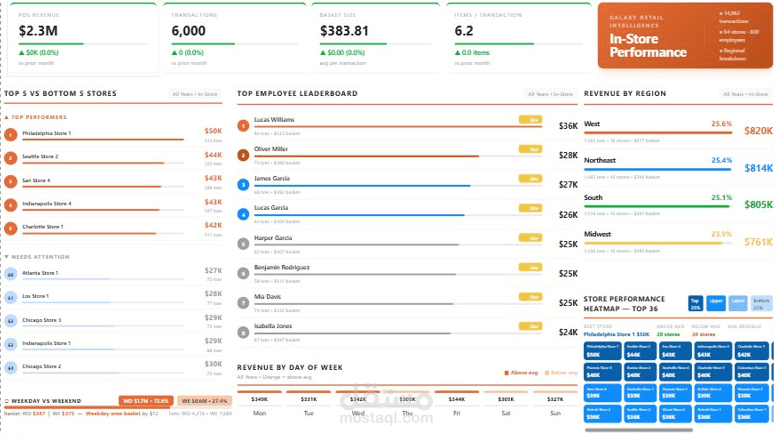Select the WE $0.6M weekend tab

(x=204, y=401)
